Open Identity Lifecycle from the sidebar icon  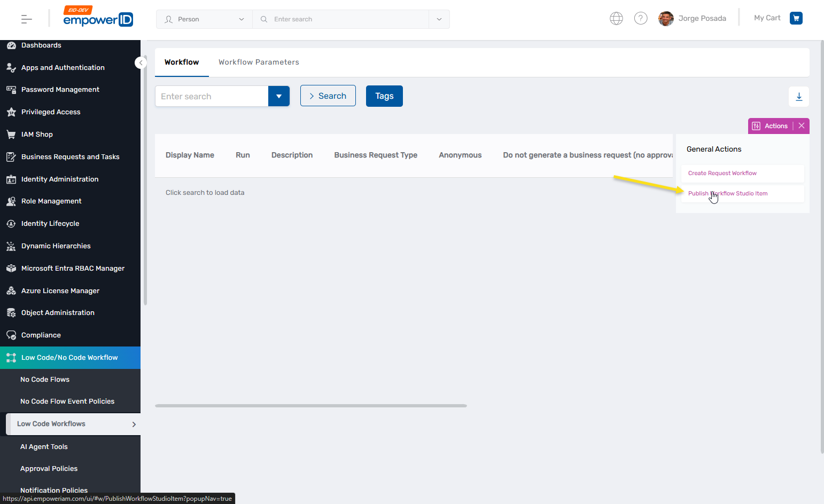click(12, 223)
